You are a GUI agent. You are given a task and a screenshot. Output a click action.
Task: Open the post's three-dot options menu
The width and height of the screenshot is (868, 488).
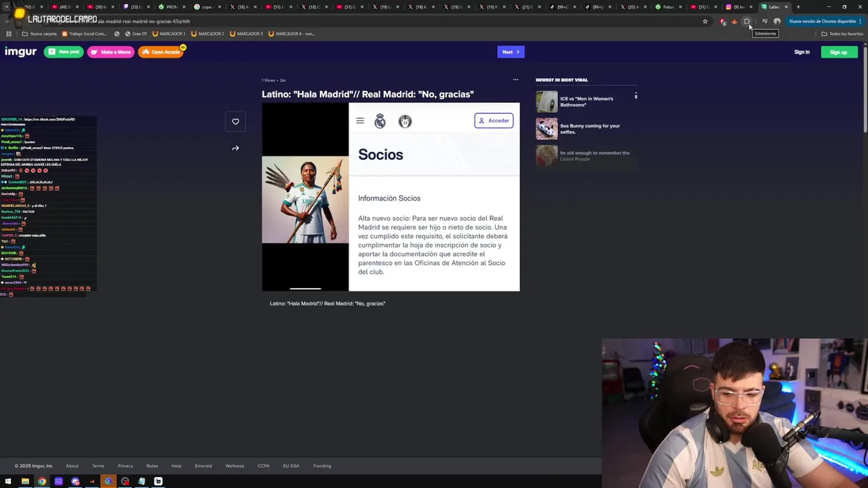[515, 80]
